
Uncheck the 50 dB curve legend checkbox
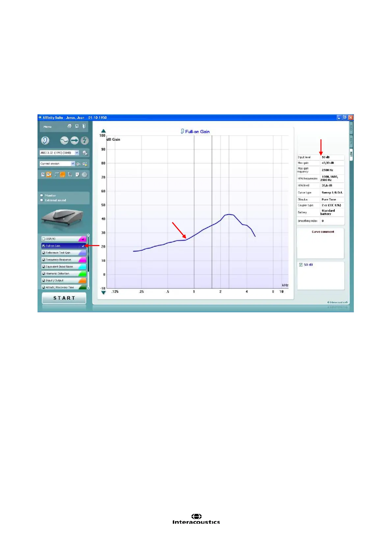(301, 265)
